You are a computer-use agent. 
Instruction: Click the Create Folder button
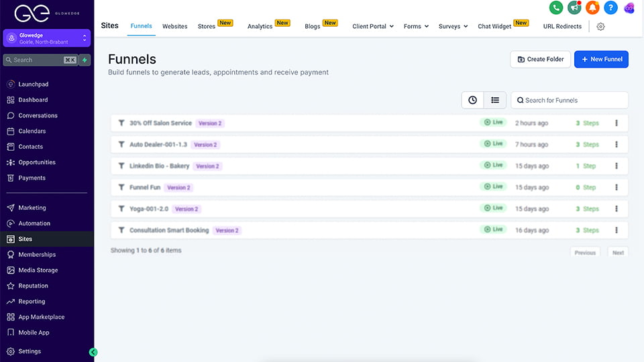coord(540,59)
